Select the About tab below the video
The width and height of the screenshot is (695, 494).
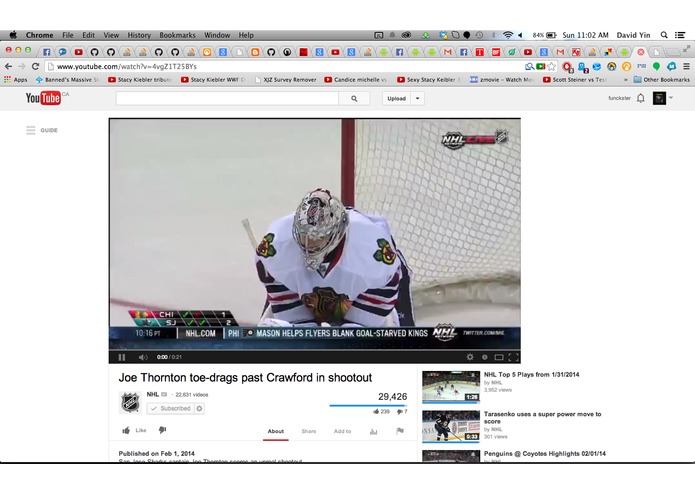coord(276,431)
